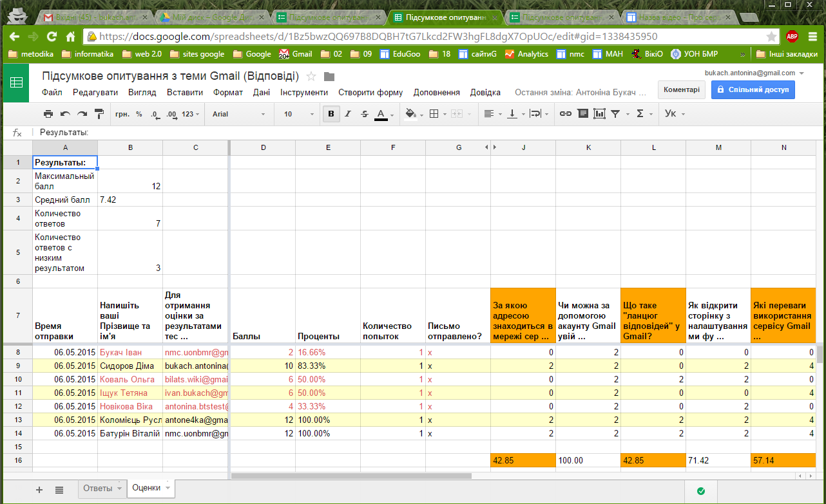Click the print icon in toolbar
The image size is (826, 504).
pos(48,114)
